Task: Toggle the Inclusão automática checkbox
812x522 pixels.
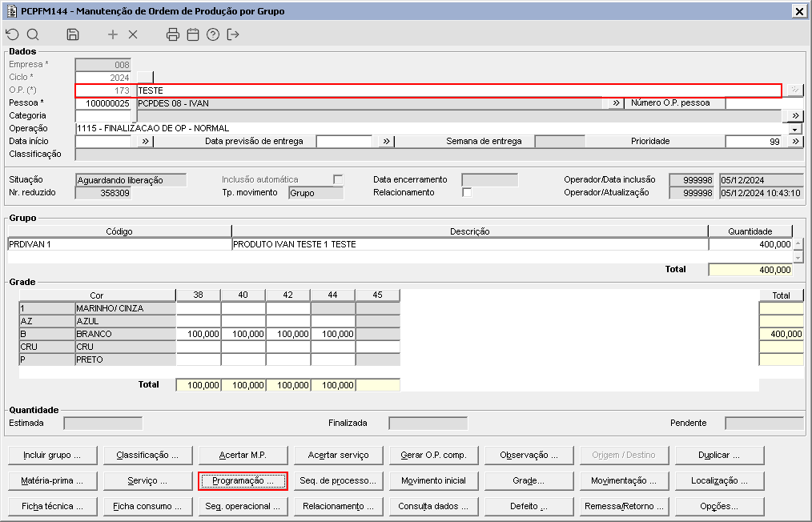Action: click(338, 179)
